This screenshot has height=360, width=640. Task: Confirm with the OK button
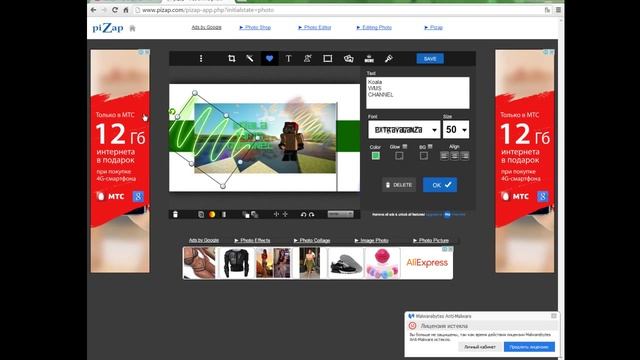click(x=440, y=185)
